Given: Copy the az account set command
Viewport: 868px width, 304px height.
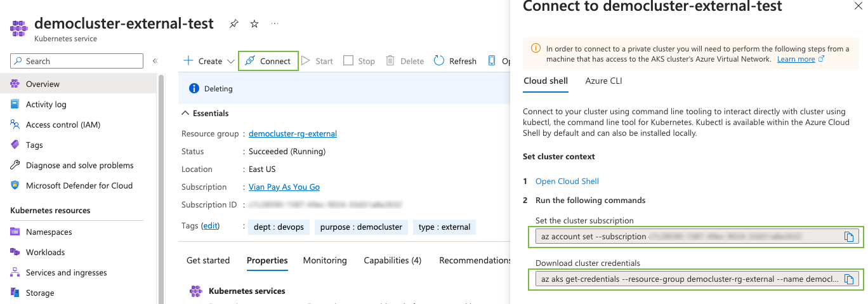Looking at the screenshot, I should tap(849, 237).
